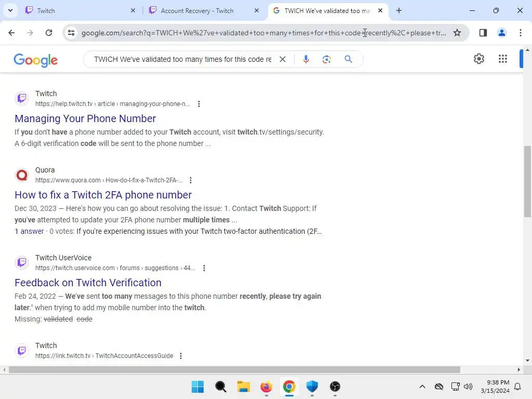Click inside the Google search input field
The width and height of the screenshot is (532, 399).
(x=182, y=59)
